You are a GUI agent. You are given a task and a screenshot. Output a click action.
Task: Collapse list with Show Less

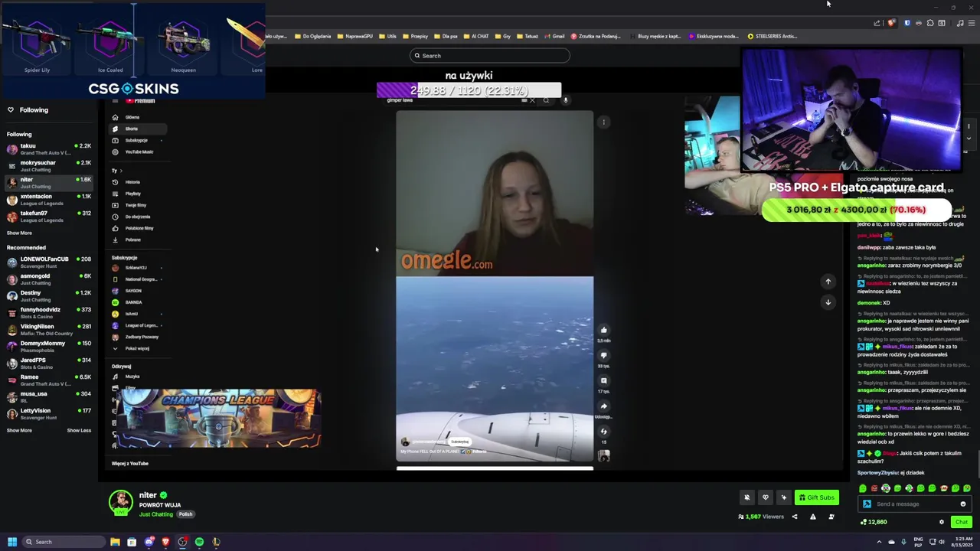79,430
